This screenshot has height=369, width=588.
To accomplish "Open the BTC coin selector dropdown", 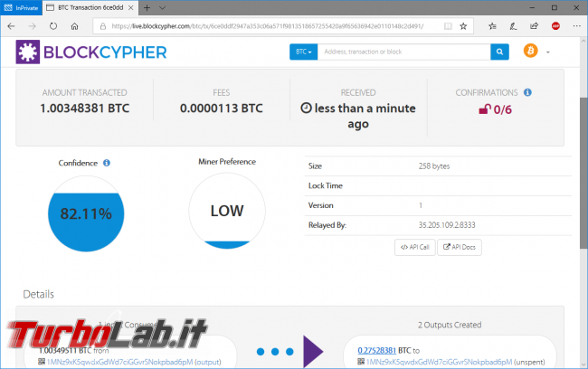I will click(x=303, y=52).
